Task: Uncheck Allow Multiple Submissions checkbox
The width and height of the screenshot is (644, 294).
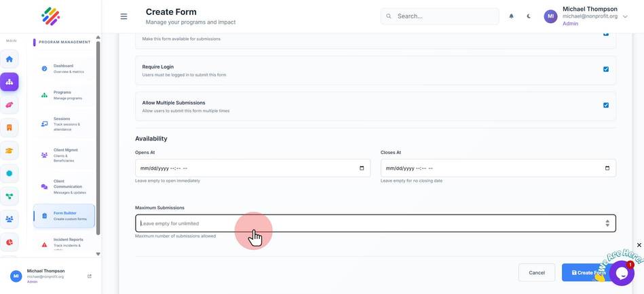Action: [606, 105]
